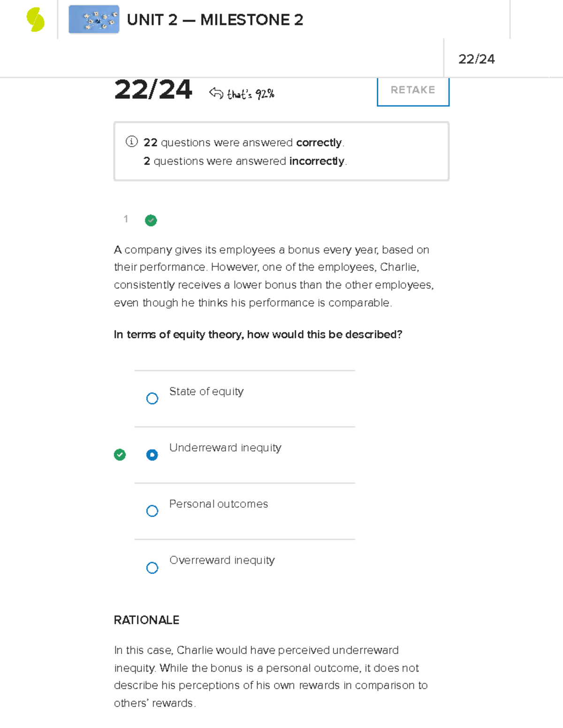This screenshot has height=728, width=563.
Task: Click the 22/24 score in the header
Action: coord(476,59)
